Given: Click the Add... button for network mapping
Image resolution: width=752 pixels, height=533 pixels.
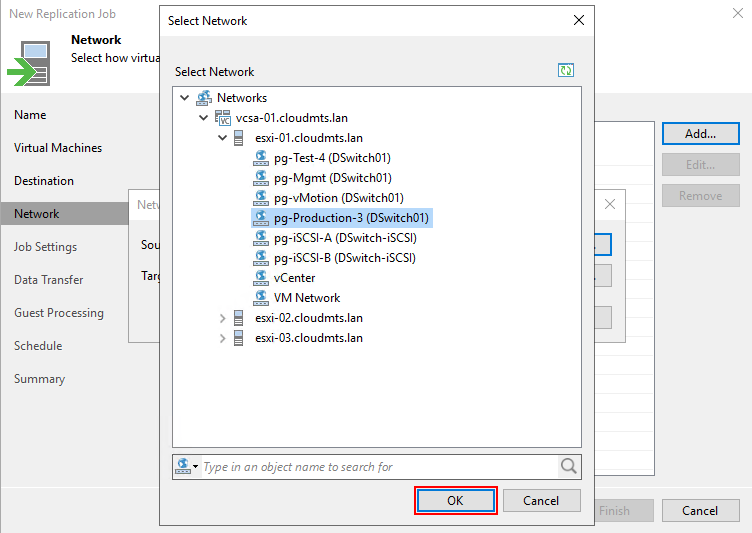Looking at the screenshot, I should click(700, 134).
